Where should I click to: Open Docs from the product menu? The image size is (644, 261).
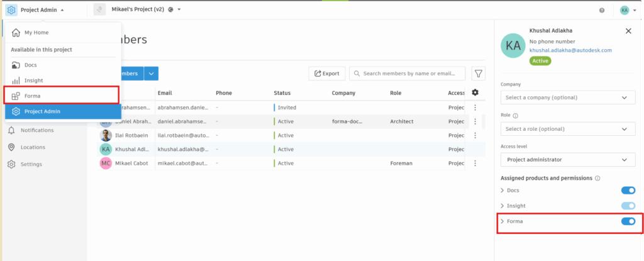point(64,65)
